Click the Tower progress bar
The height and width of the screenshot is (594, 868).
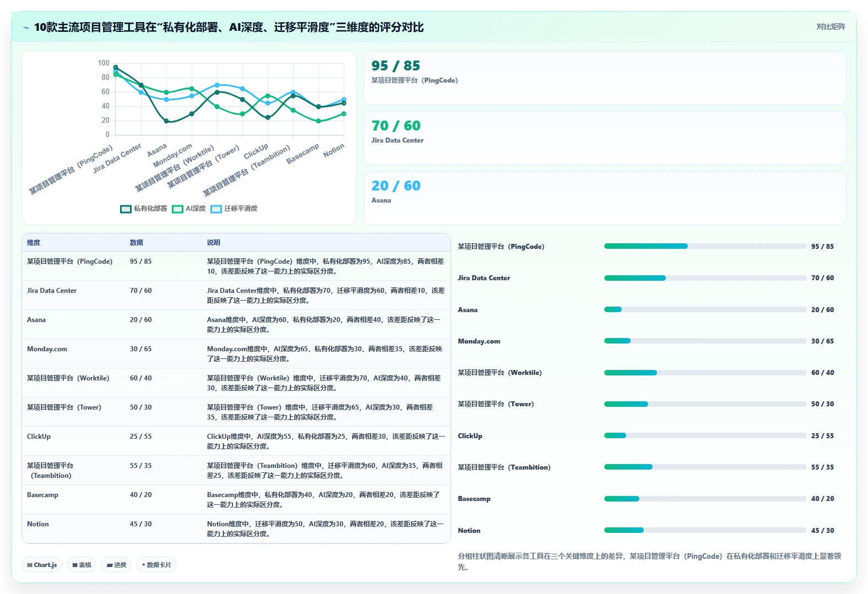coord(705,404)
